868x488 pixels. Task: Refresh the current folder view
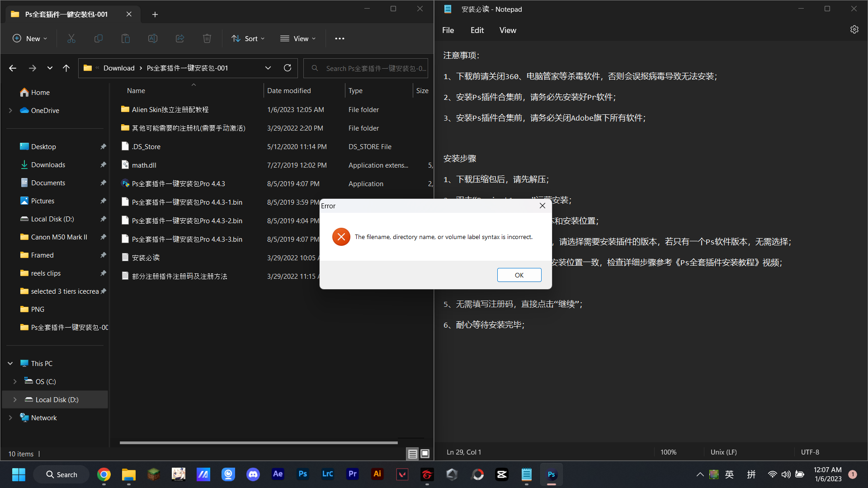pyautogui.click(x=288, y=68)
